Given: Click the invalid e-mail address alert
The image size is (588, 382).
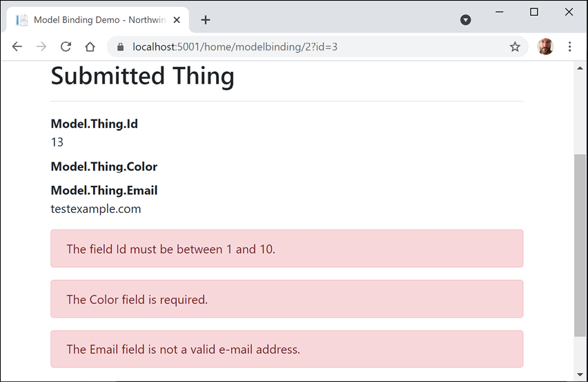Looking at the screenshot, I should click(286, 349).
